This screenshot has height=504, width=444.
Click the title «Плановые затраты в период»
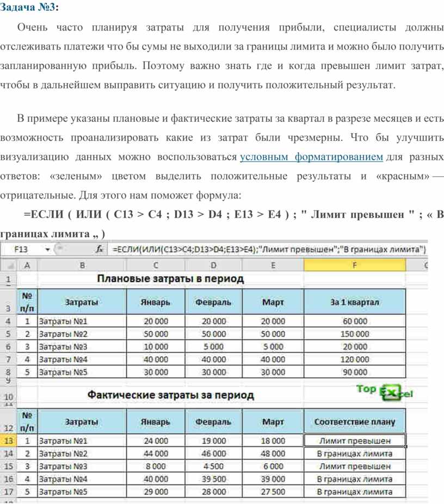click(x=170, y=279)
